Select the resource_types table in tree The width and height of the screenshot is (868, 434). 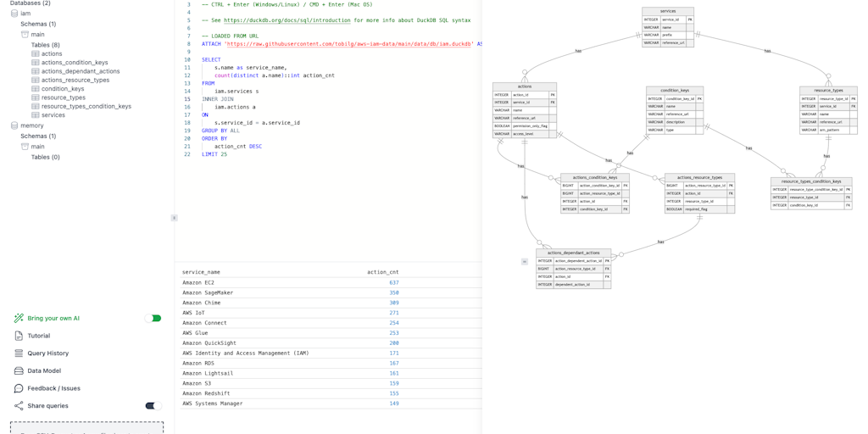63,97
